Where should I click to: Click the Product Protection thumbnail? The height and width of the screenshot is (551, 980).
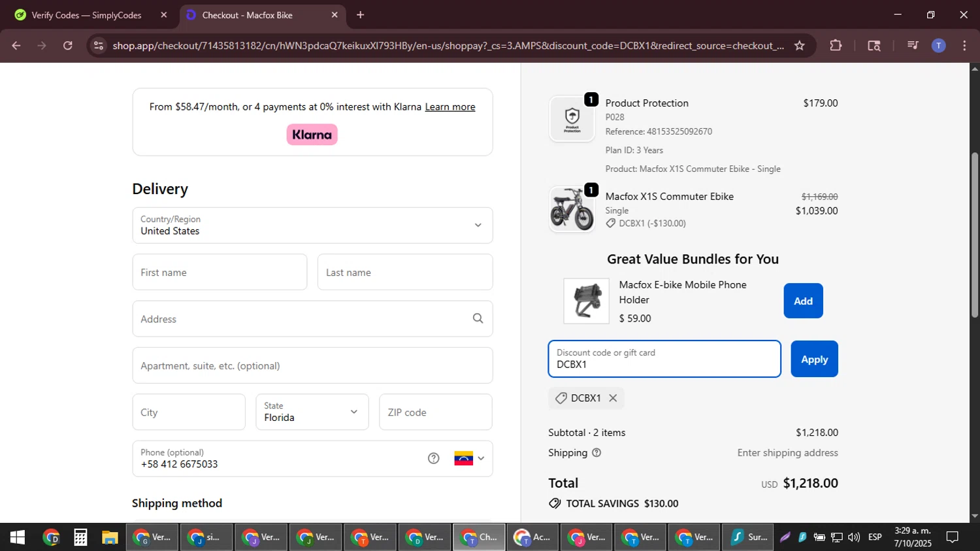click(572, 118)
